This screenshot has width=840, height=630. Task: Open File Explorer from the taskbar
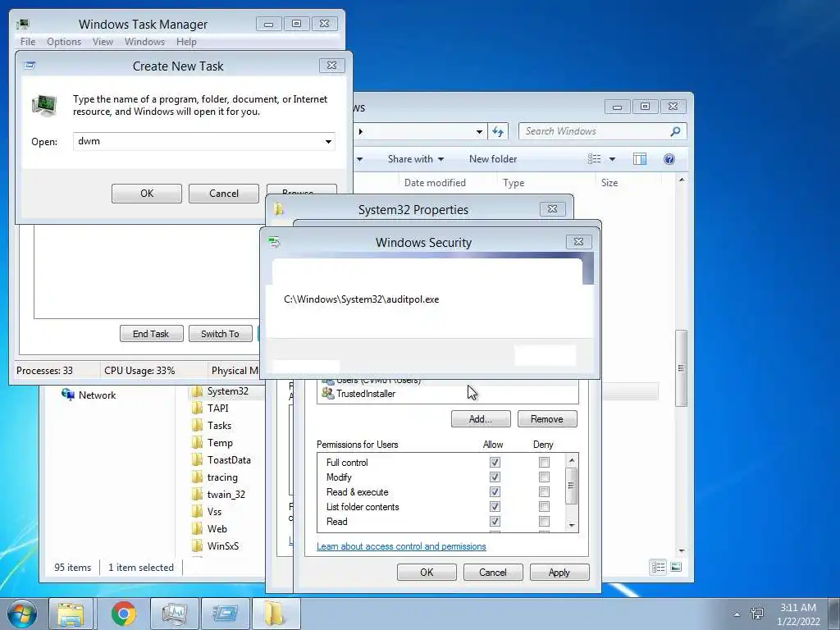(x=71, y=614)
